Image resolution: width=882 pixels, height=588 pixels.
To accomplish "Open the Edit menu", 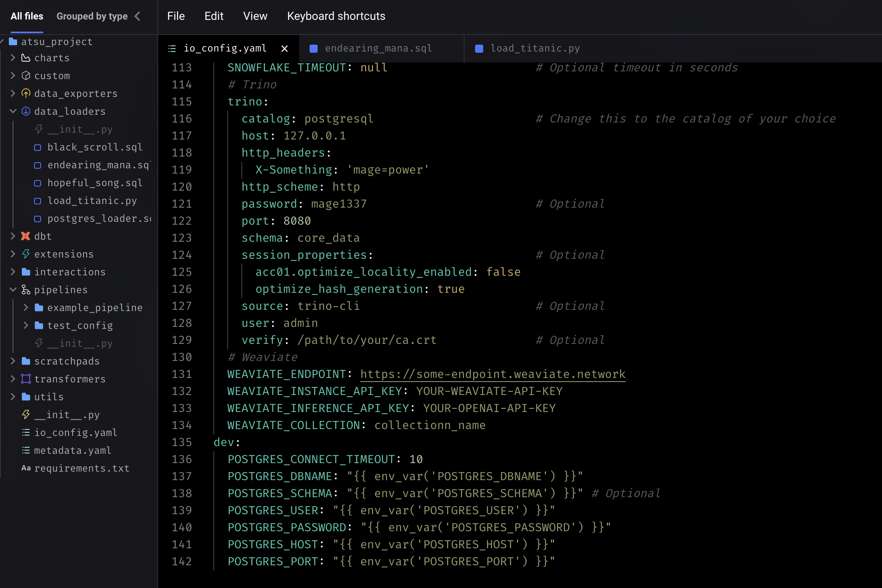I will tap(214, 16).
